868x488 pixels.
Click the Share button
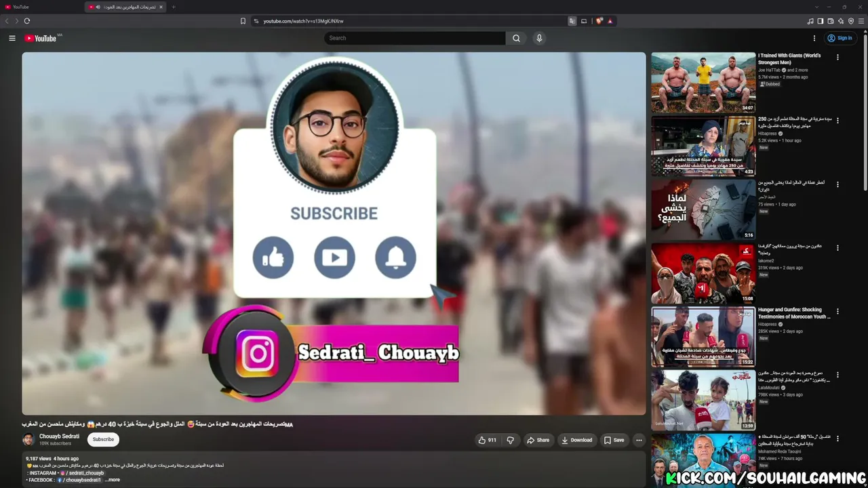point(538,440)
